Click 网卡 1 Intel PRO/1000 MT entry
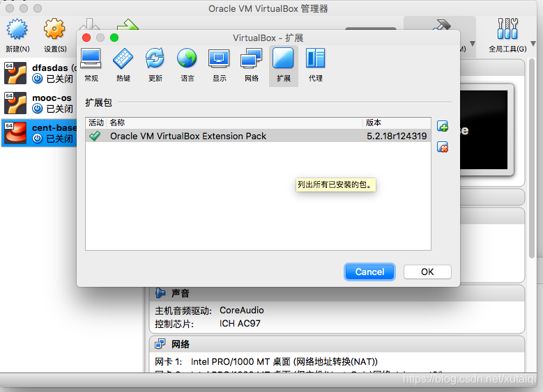Viewport: 543px width, 392px height. click(266, 362)
